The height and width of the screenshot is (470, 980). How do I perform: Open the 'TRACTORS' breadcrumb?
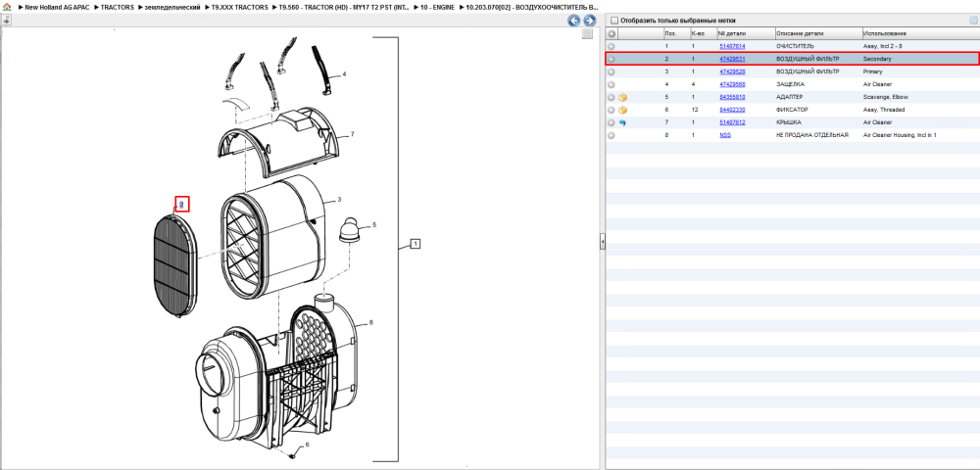(x=117, y=8)
